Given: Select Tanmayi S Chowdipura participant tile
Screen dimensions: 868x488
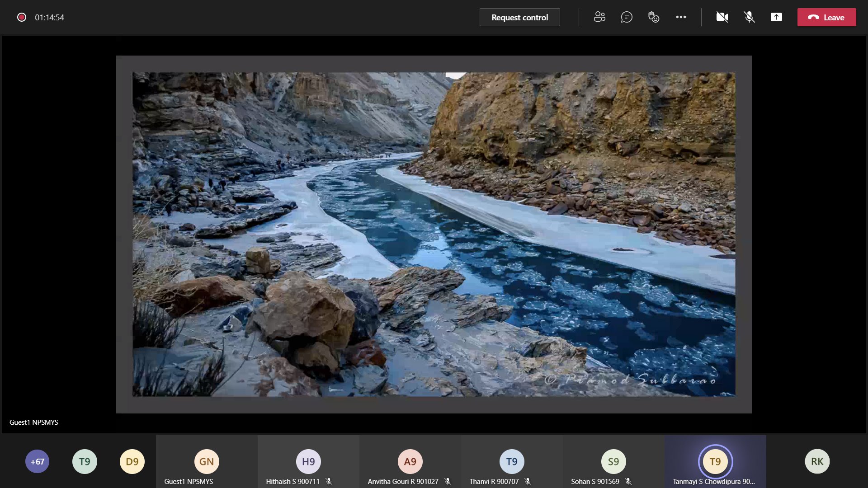Looking at the screenshot, I should tap(715, 462).
